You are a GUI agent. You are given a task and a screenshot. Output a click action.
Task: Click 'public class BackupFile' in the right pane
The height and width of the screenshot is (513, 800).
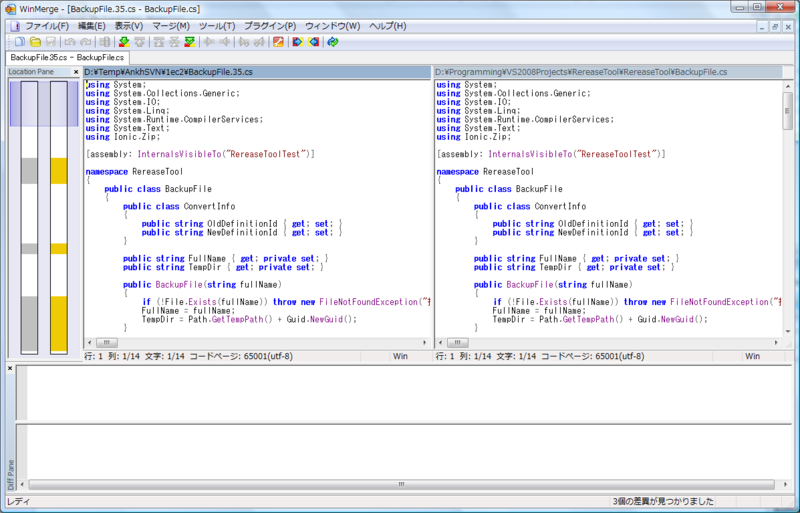click(x=509, y=189)
